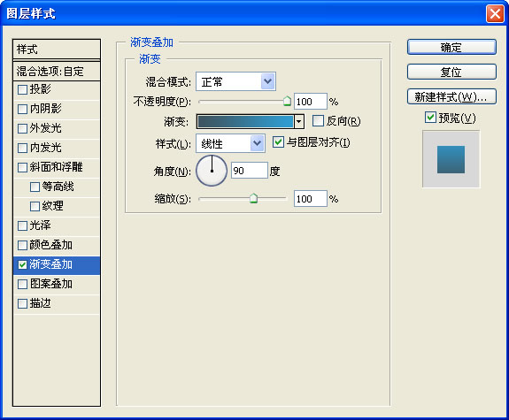Click the 角度 dial control
This screenshot has width=509, height=420.
[x=212, y=171]
